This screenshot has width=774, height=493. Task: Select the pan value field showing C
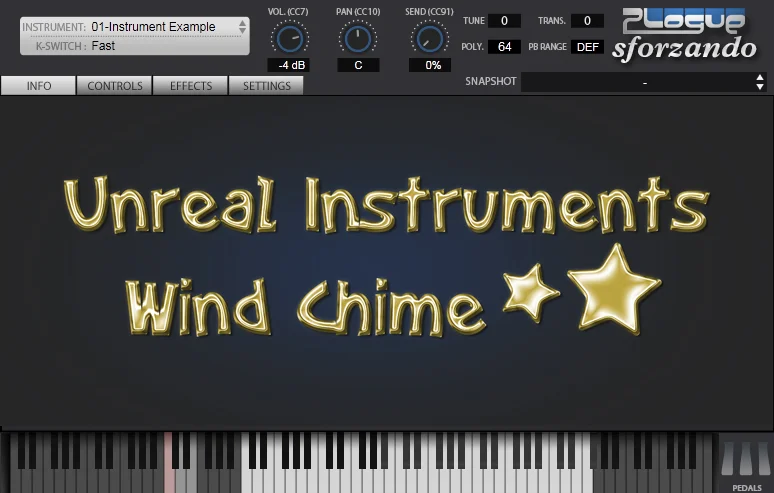[x=358, y=65]
